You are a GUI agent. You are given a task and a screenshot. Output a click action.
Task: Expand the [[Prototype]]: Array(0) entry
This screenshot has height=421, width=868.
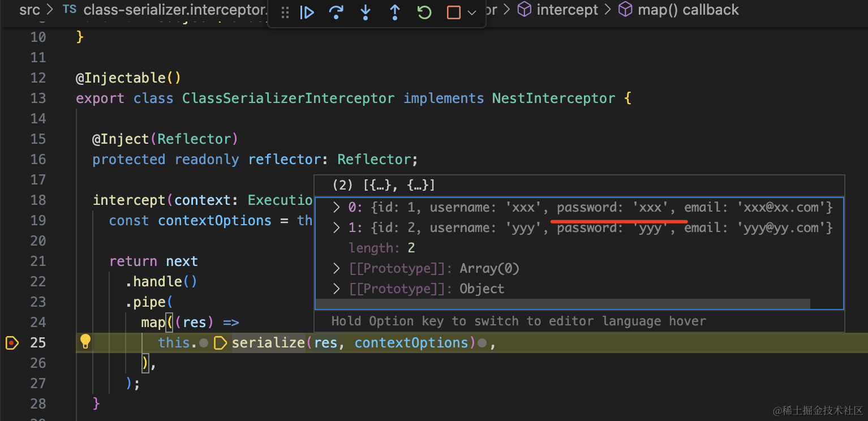coord(337,268)
